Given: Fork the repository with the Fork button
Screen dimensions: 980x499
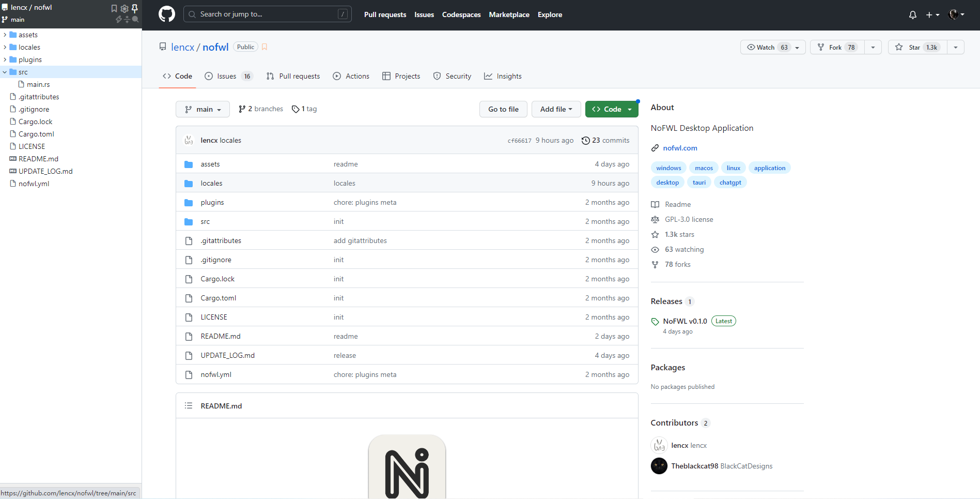Looking at the screenshot, I should point(837,47).
